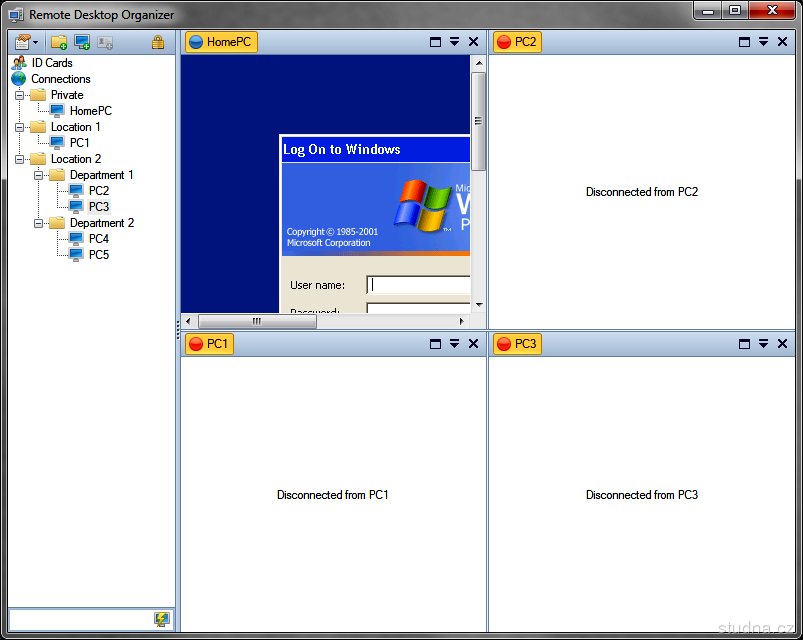Maximize the PC3 pane
803x640 pixels.
[x=745, y=344]
